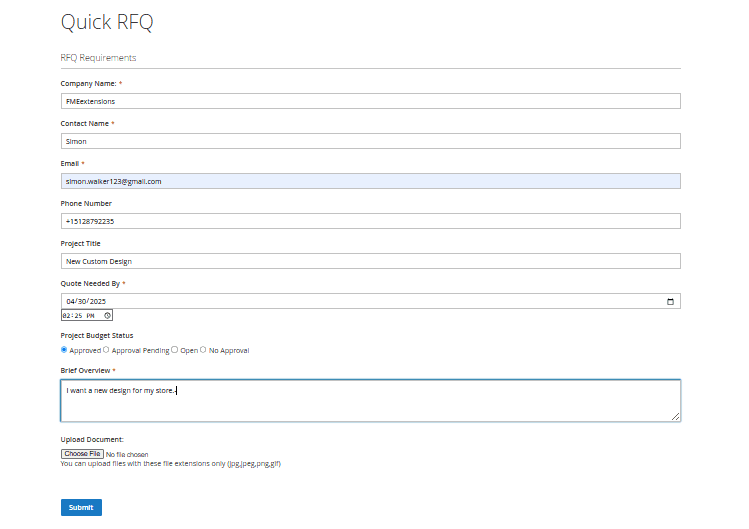
Task: Click the 'Project Budget Status' label
Action: click(97, 335)
